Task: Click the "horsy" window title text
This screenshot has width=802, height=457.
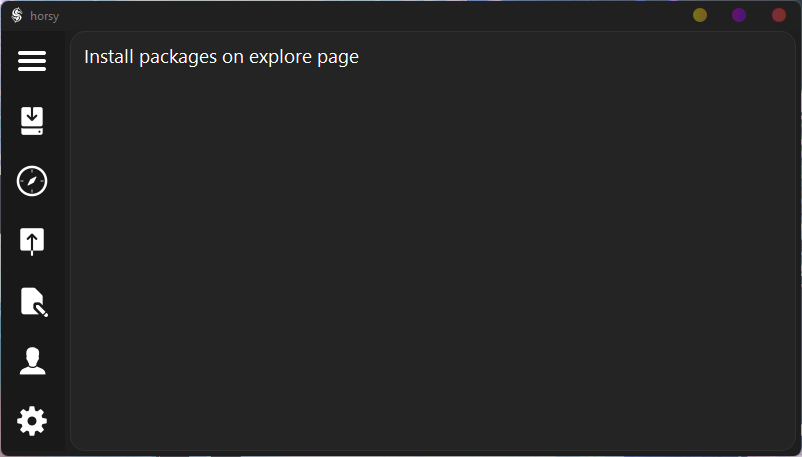Action: (44, 16)
